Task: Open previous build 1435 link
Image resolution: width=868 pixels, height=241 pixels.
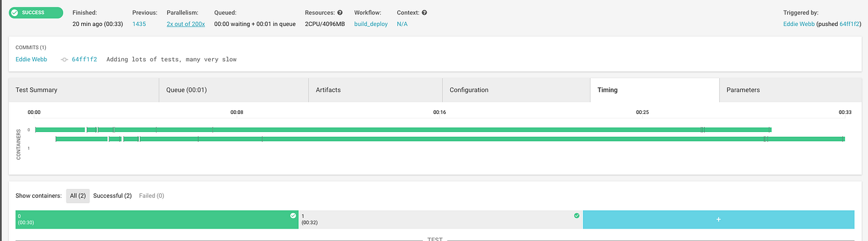Action: point(139,24)
